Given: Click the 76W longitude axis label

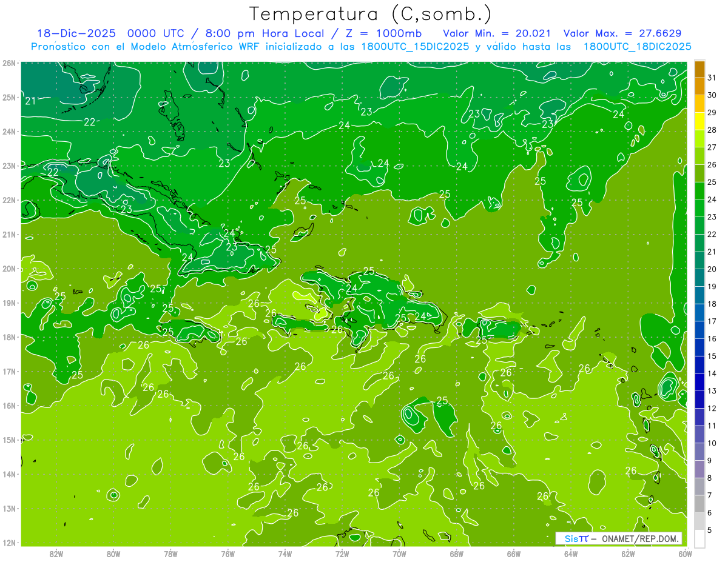Looking at the screenshot, I should coord(227,553).
